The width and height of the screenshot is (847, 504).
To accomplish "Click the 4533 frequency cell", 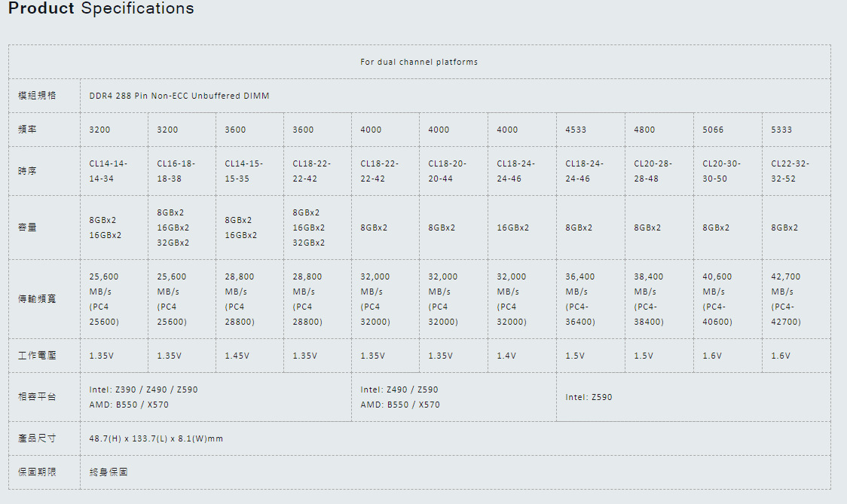I will coord(576,130).
